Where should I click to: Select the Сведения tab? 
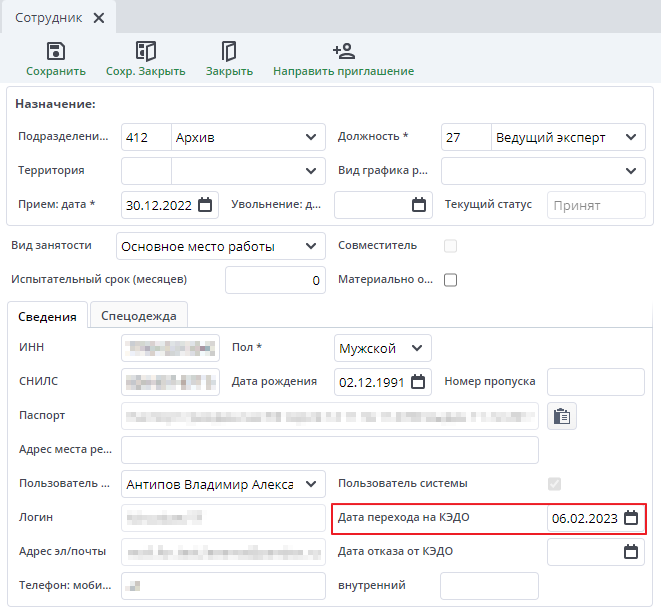[x=48, y=316]
